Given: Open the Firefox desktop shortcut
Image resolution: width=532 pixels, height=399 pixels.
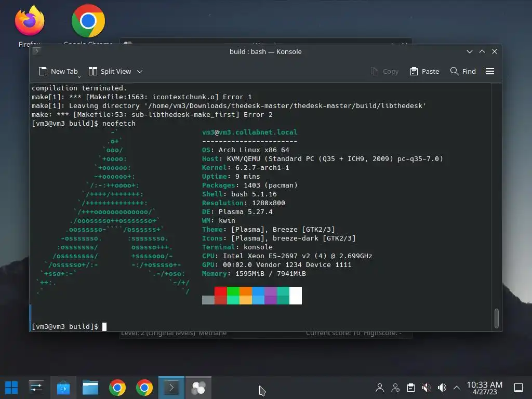Looking at the screenshot, I should coord(30,26).
